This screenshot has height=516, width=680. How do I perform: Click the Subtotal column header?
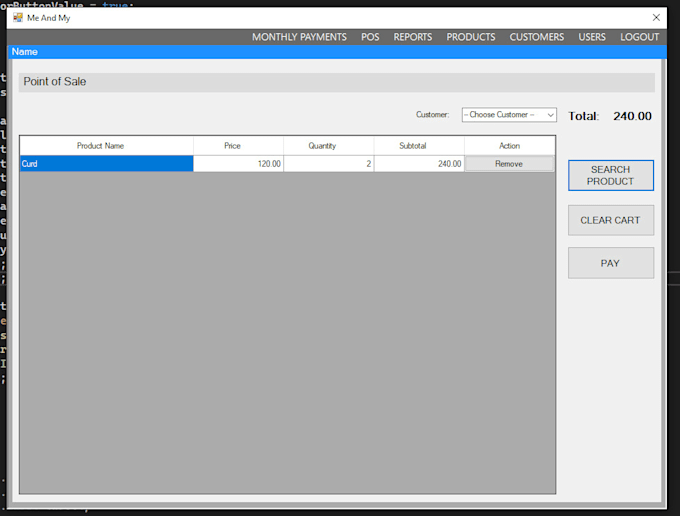click(419, 146)
